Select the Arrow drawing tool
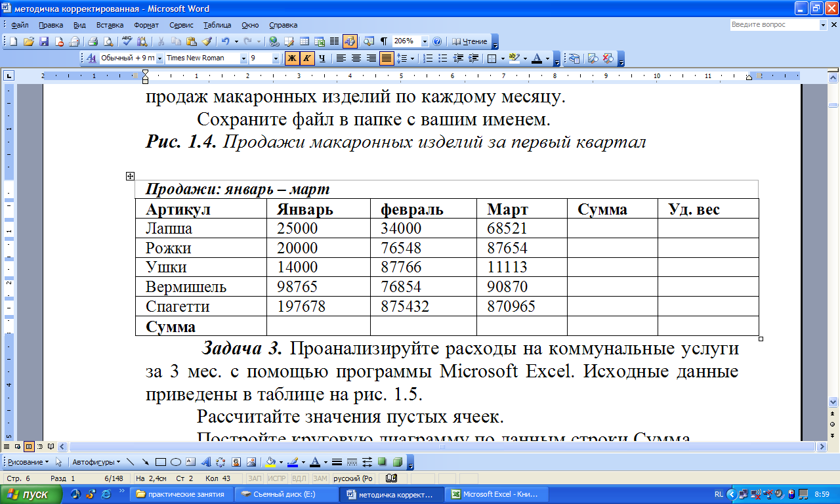 145,461
